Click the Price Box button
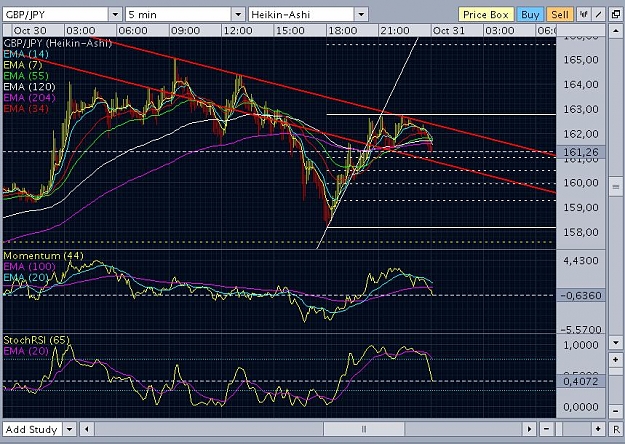This screenshot has width=625, height=444. (486, 15)
